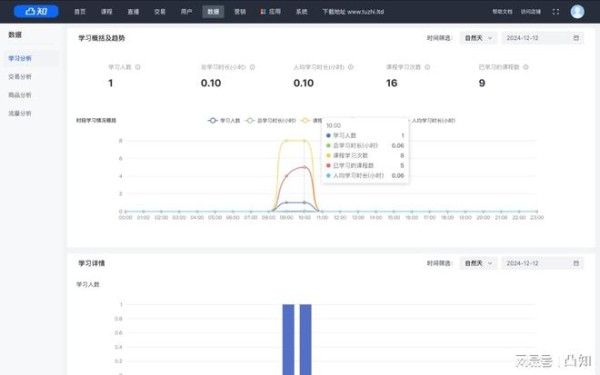
Task: Switch to the 课程 top navigation tab
Action: tap(106, 12)
